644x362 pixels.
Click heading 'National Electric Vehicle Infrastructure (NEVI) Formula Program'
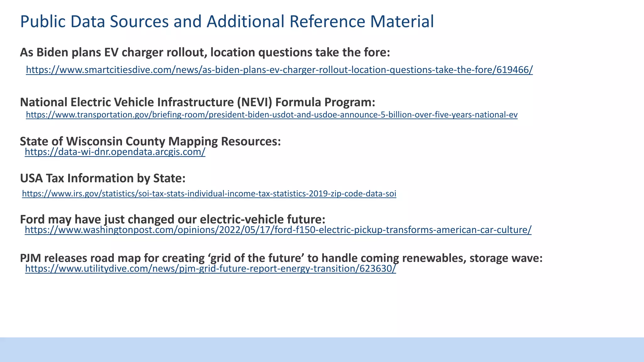pos(198,102)
